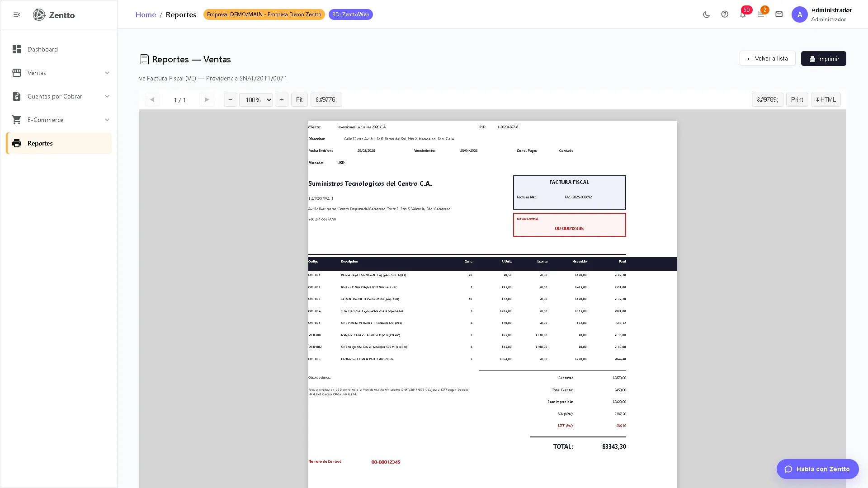Image resolution: width=868 pixels, height=488 pixels.
Task: Click the red control number 00-00012345 box
Action: pos(570,225)
